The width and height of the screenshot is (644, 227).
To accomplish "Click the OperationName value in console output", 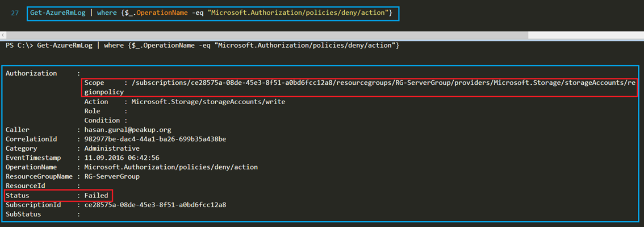I will 171,167.
